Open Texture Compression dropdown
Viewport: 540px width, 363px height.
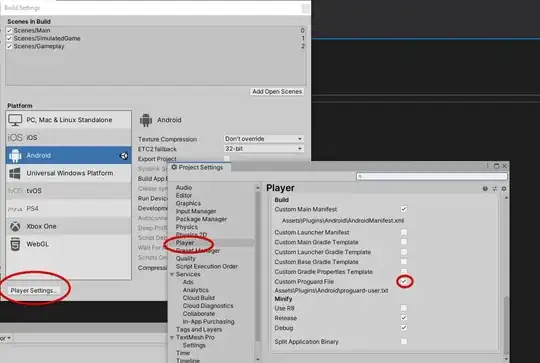pos(263,139)
